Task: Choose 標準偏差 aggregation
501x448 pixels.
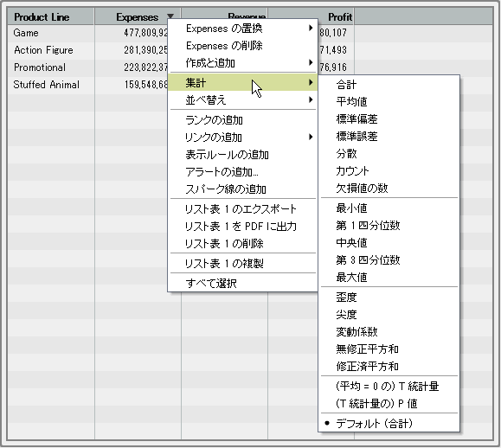Action: 389,119
